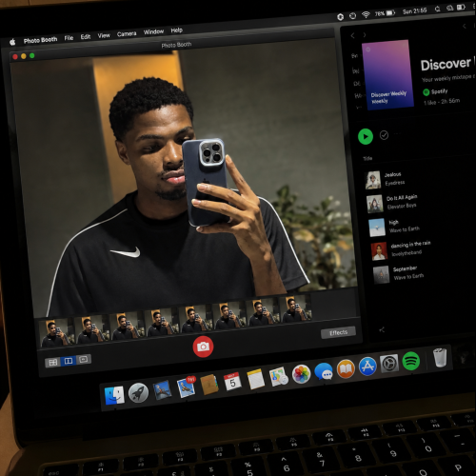This screenshot has height=476, width=476.
Task: Open the View menu
Action: click(x=104, y=35)
